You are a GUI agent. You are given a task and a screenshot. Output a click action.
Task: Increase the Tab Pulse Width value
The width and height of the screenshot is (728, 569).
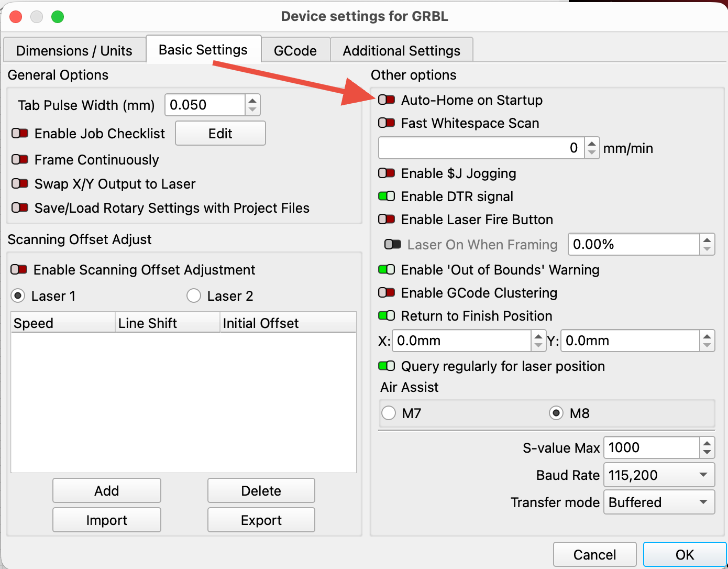[252, 100]
